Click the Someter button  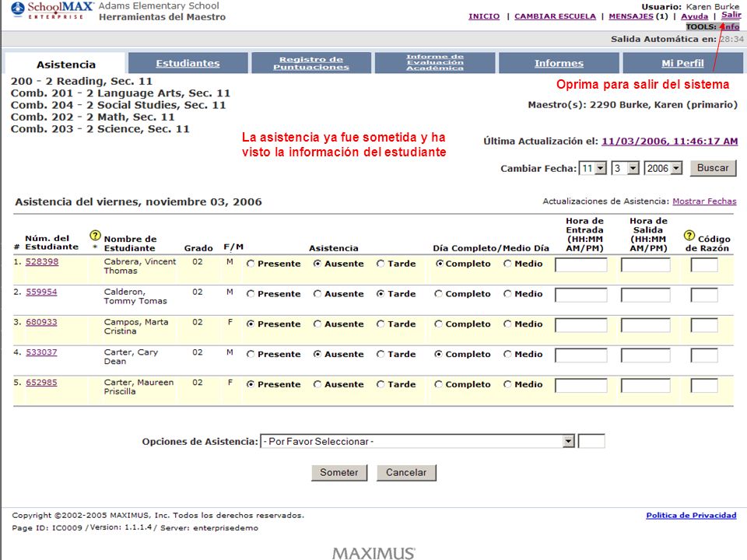pos(338,472)
